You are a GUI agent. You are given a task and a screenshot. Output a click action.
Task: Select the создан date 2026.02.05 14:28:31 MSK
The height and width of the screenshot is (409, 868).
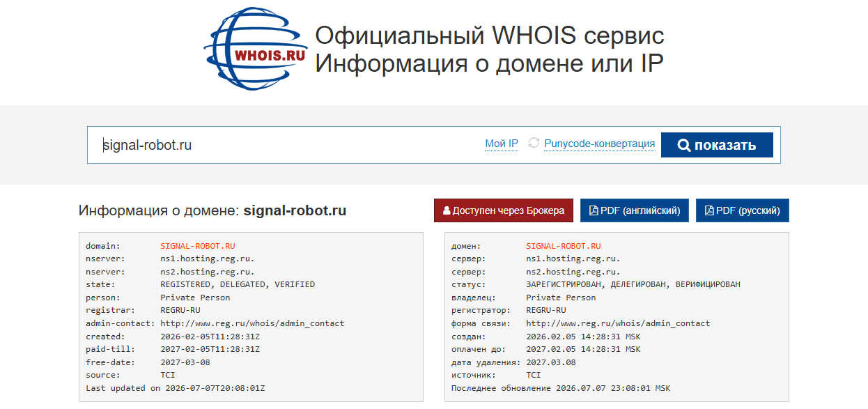click(583, 336)
